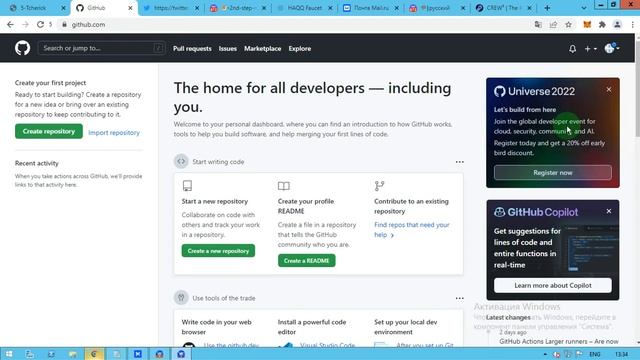Open the Chrome profile icon

click(x=617, y=24)
